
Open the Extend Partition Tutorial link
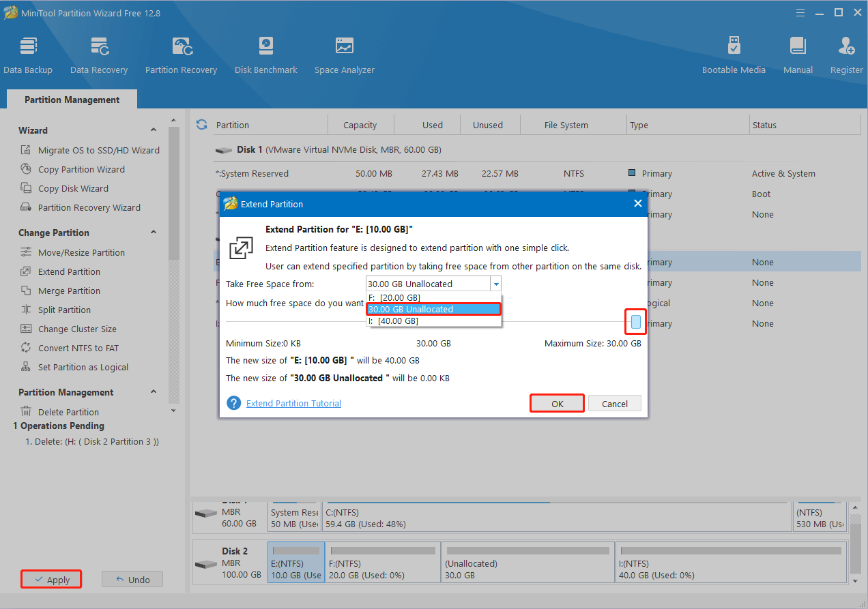click(x=293, y=403)
